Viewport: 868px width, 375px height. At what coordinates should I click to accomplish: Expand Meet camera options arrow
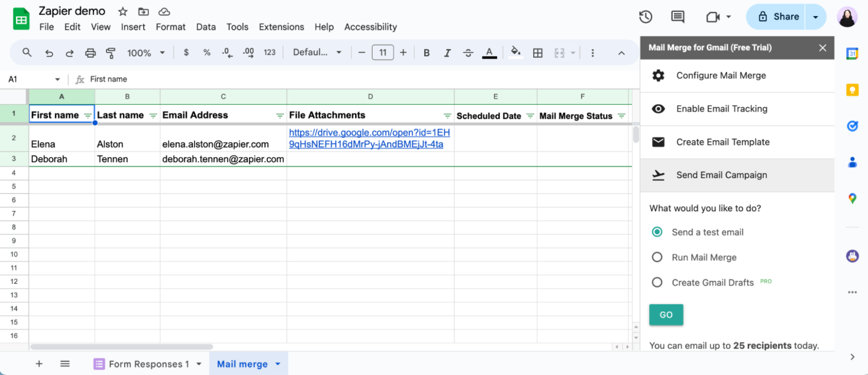[728, 17]
